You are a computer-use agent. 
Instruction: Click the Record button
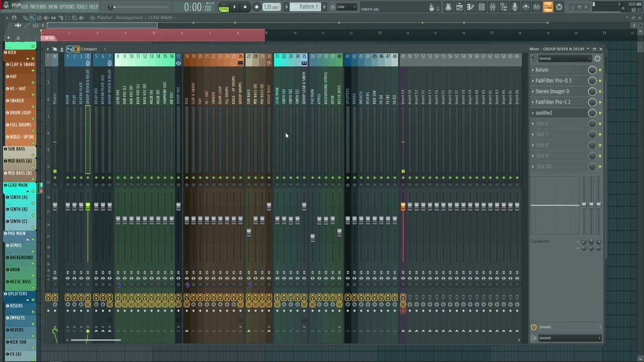tap(256, 7)
